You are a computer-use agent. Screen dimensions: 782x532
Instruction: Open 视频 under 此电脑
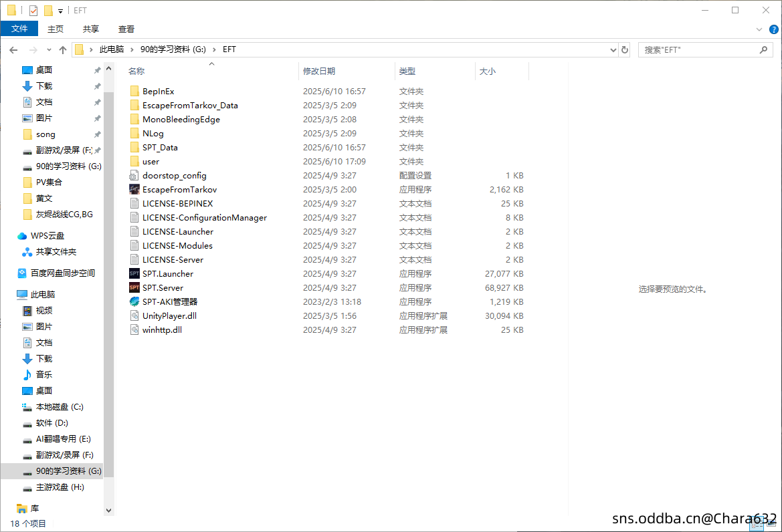44,310
